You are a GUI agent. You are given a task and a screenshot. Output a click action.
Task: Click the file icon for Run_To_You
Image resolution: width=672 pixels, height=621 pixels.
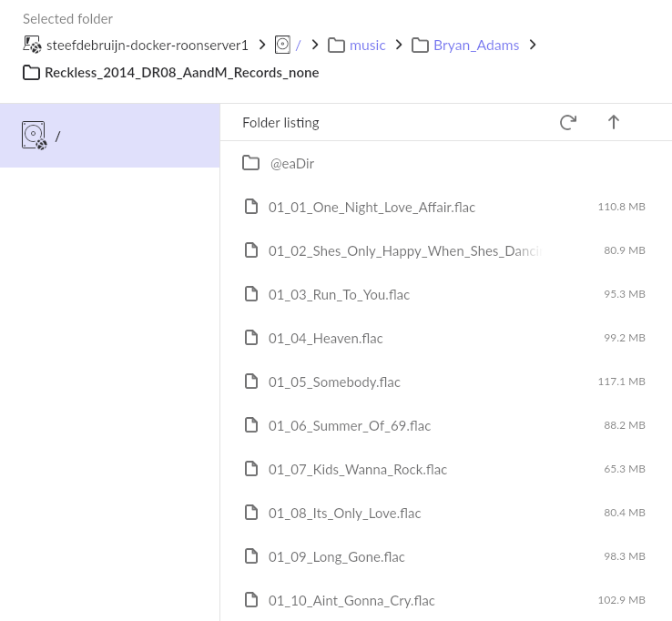tap(251, 293)
